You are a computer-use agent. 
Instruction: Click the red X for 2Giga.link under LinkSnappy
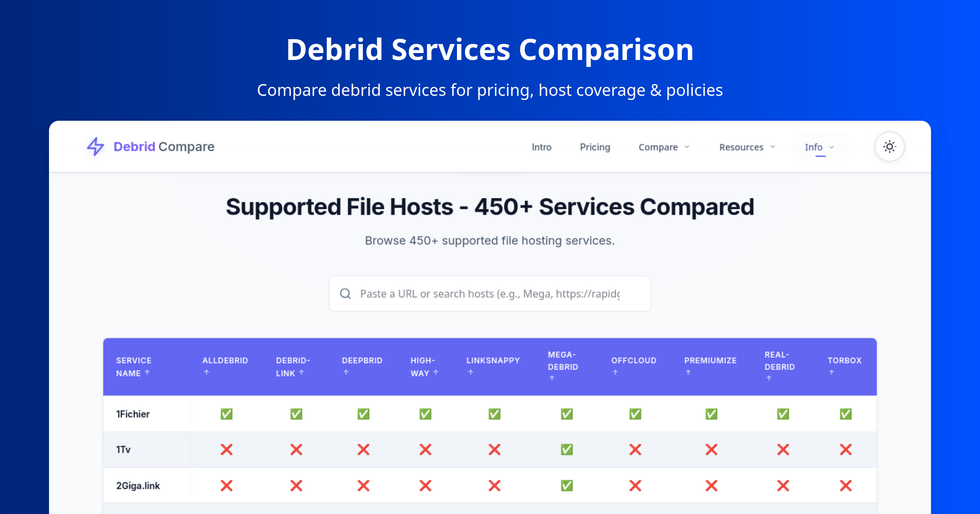pyautogui.click(x=494, y=485)
